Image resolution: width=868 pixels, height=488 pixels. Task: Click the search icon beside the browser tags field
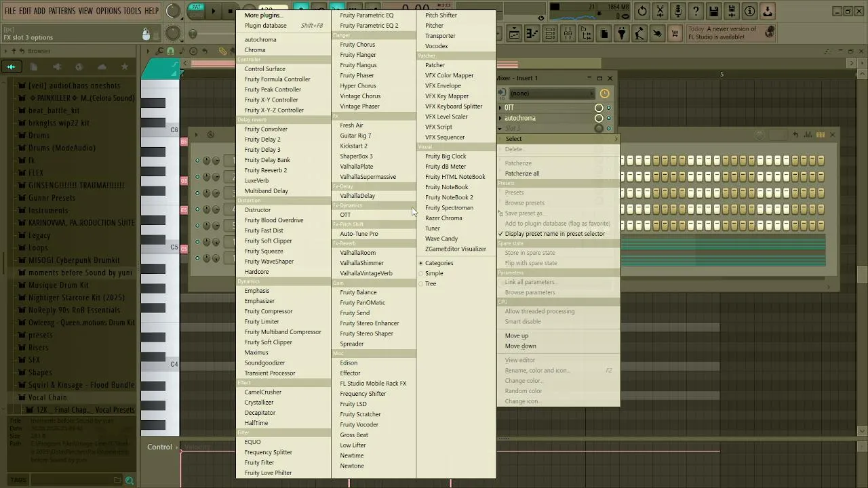click(x=130, y=481)
